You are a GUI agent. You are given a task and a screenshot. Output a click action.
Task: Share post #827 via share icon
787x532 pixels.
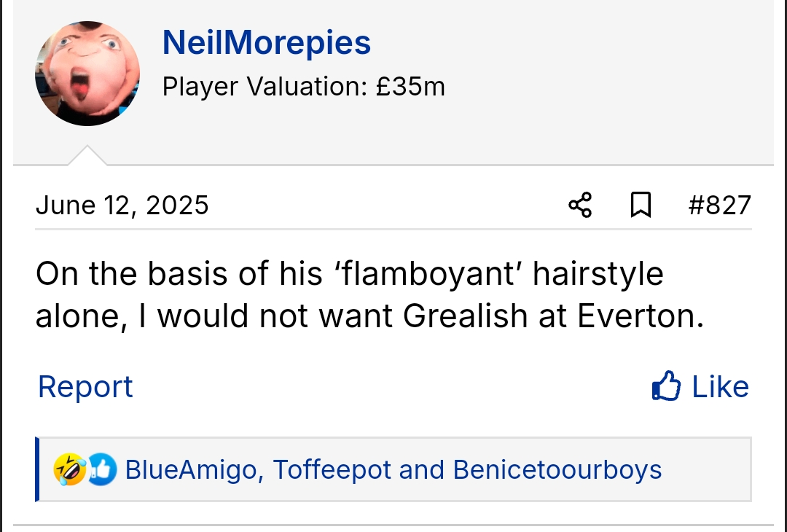(580, 205)
